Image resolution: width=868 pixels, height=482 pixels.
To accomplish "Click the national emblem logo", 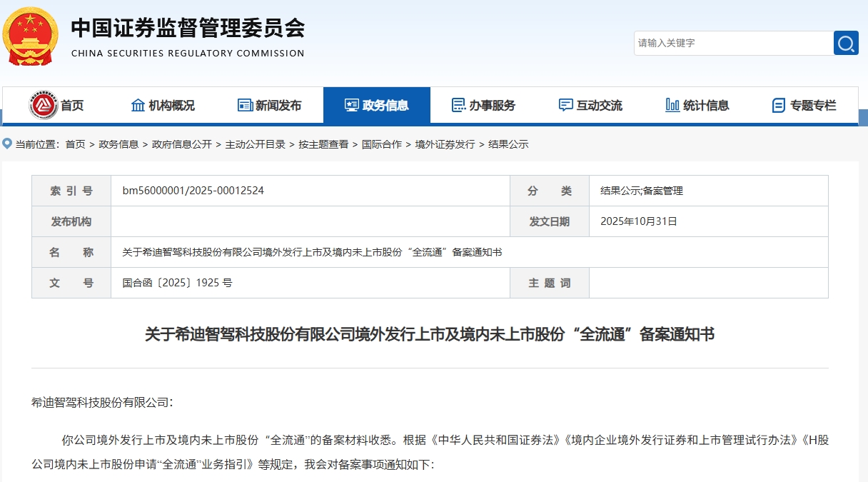I will (x=31, y=36).
